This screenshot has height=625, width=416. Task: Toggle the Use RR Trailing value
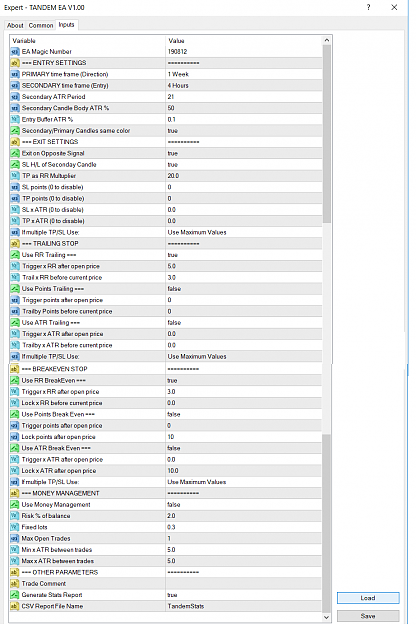pyautogui.click(x=243, y=255)
